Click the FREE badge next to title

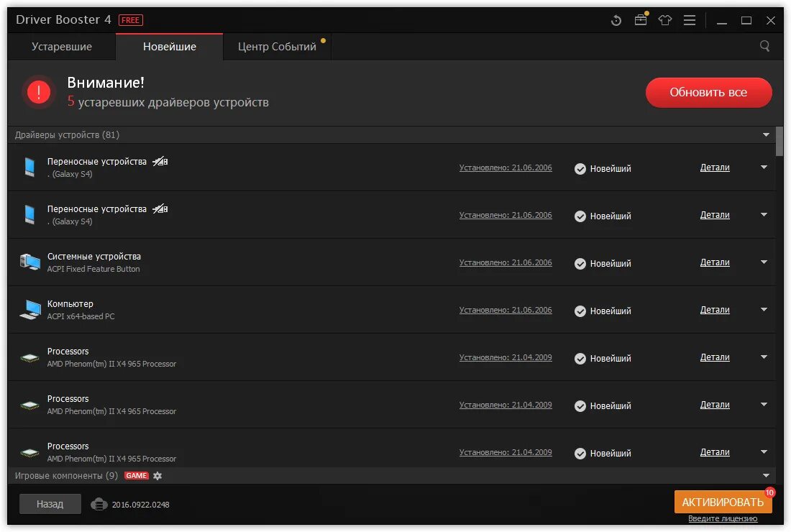pyautogui.click(x=131, y=20)
